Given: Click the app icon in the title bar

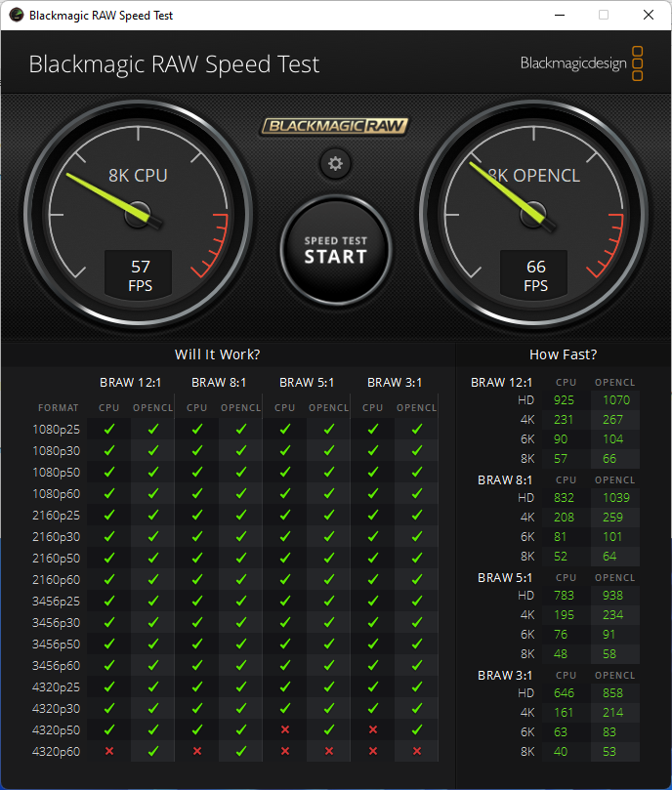Looking at the screenshot, I should point(17,15).
